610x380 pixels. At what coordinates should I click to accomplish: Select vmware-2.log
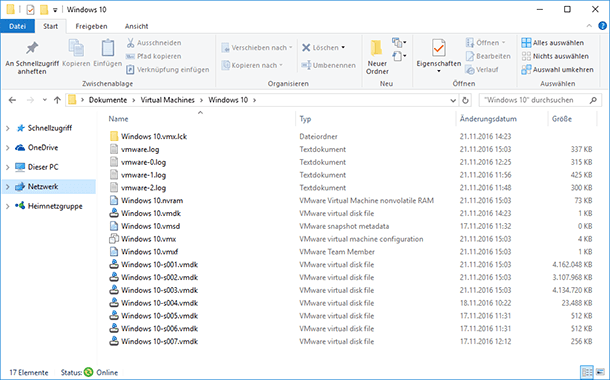(143, 188)
